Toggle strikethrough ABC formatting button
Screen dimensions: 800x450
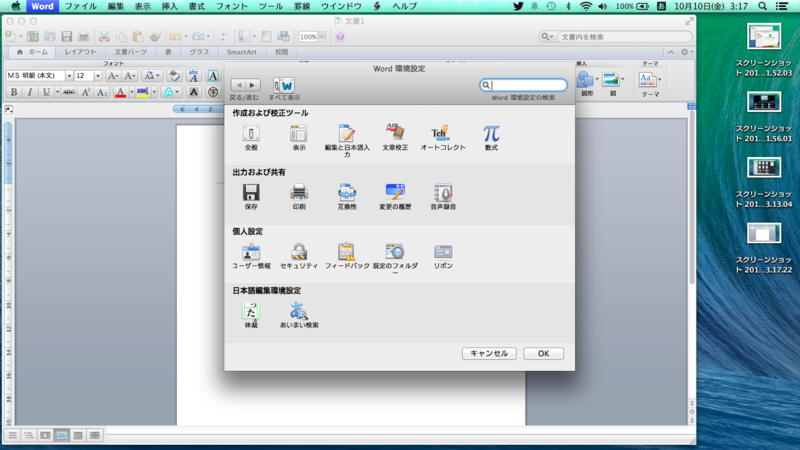coord(69,92)
